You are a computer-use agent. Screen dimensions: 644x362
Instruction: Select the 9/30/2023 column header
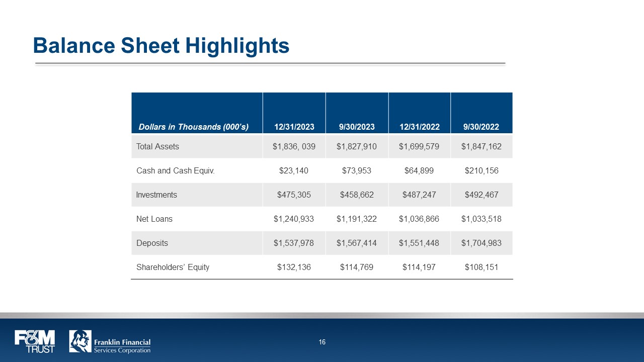coord(357,127)
